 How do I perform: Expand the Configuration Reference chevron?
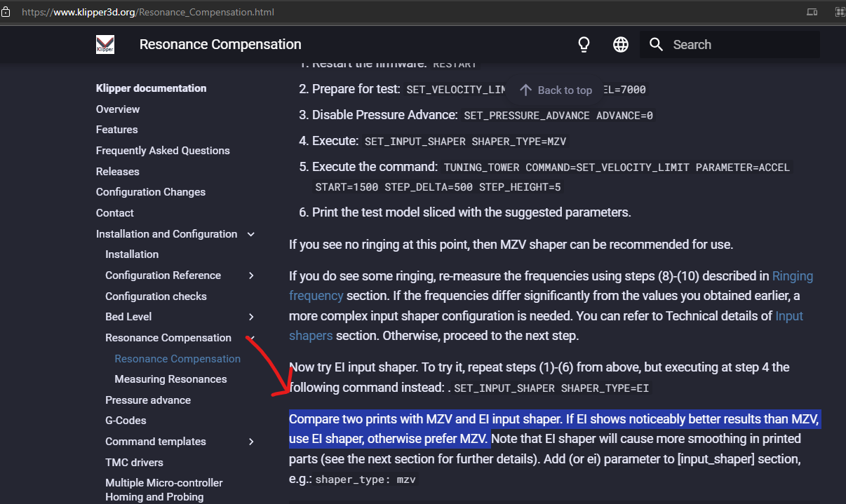point(251,275)
